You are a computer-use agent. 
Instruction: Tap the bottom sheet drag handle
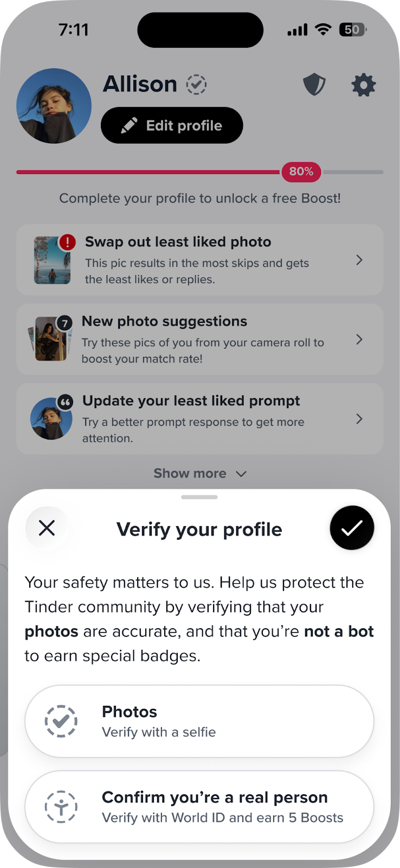tap(199, 497)
